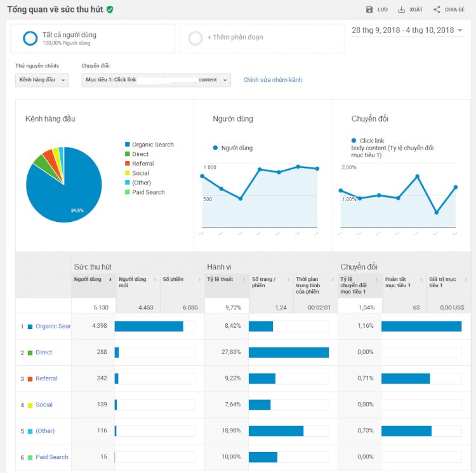Sort by Giá trị mục tiêu 1 column
Screen dimensions: 476x473
pos(466,279)
